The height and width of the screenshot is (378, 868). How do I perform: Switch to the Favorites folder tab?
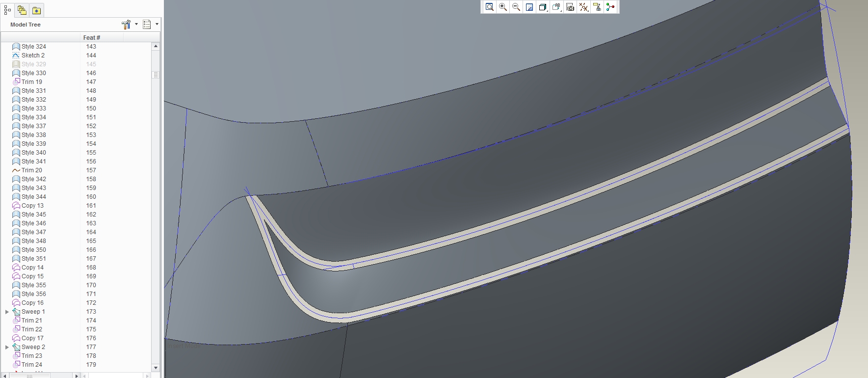click(36, 10)
